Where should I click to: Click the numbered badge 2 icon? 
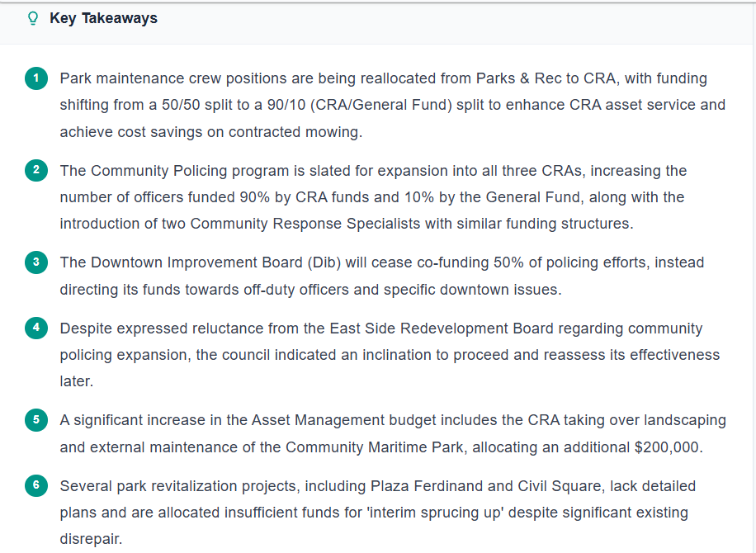(36, 170)
